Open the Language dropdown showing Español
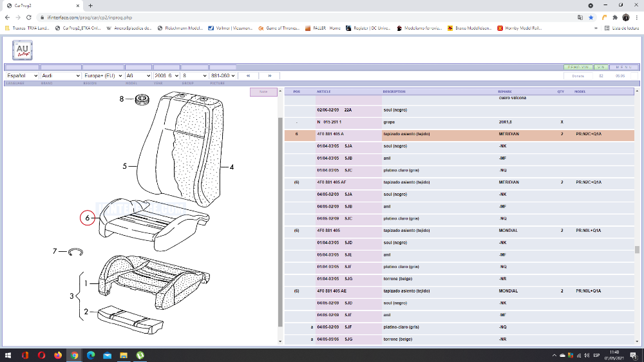The image size is (644, 362). (x=22, y=75)
